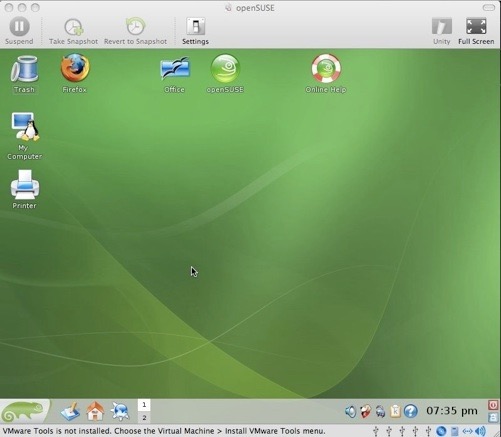Click the window toolbar toggle pill button
This screenshot has width=501, height=437.
(x=489, y=7)
